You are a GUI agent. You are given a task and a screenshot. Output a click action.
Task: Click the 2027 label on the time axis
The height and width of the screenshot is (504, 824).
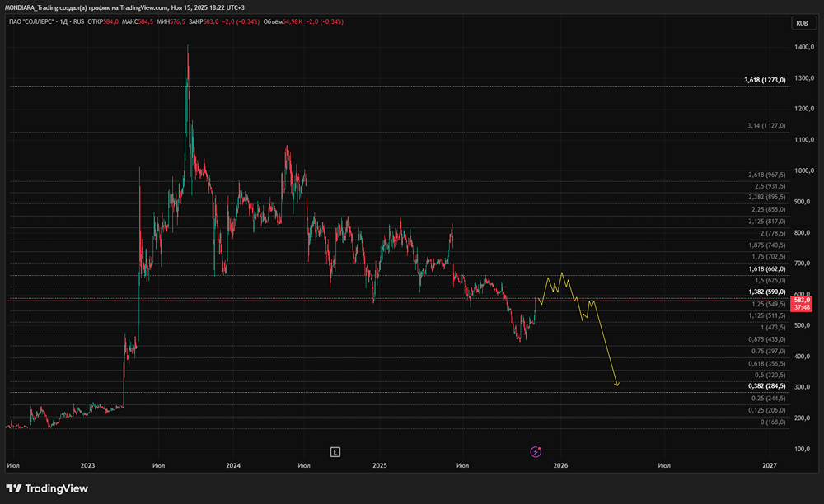(770, 465)
